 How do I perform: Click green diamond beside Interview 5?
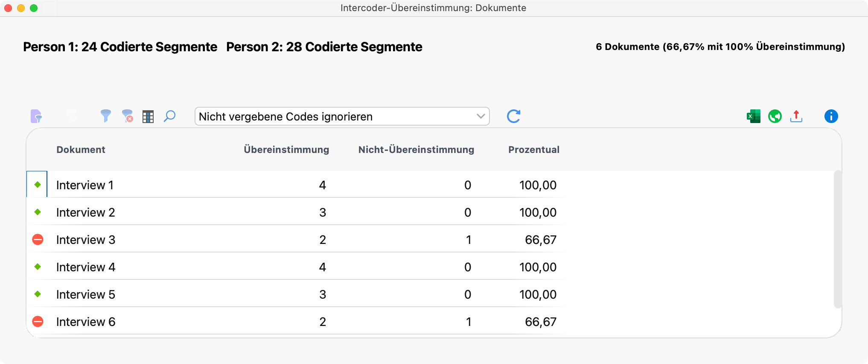(x=38, y=294)
